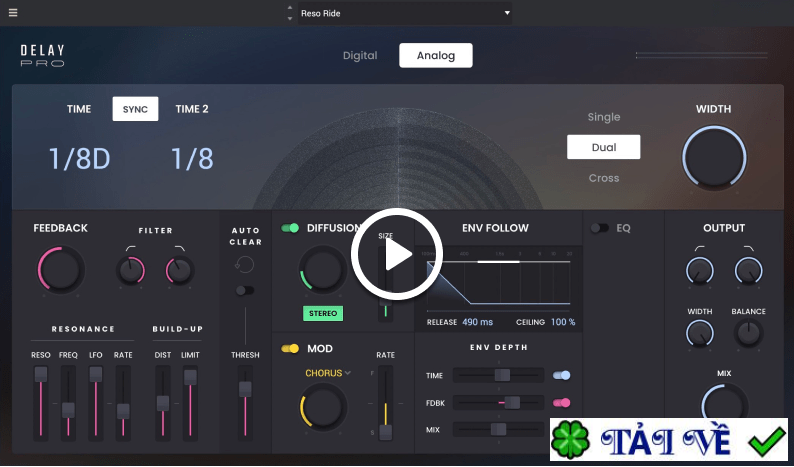The height and width of the screenshot is (467, 794).
Task: Click the output BALANCE knob
Action: (748, 334)
